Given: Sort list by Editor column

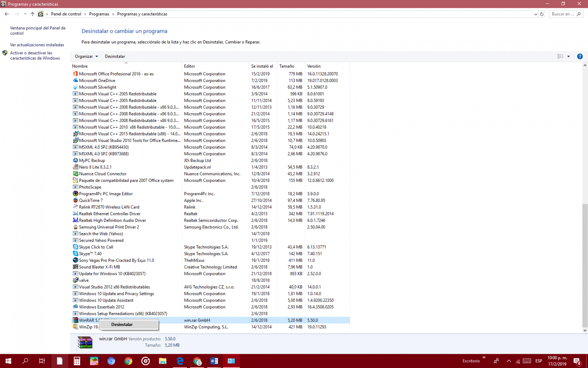Looking at the screenshot, I should coord(215,66).
